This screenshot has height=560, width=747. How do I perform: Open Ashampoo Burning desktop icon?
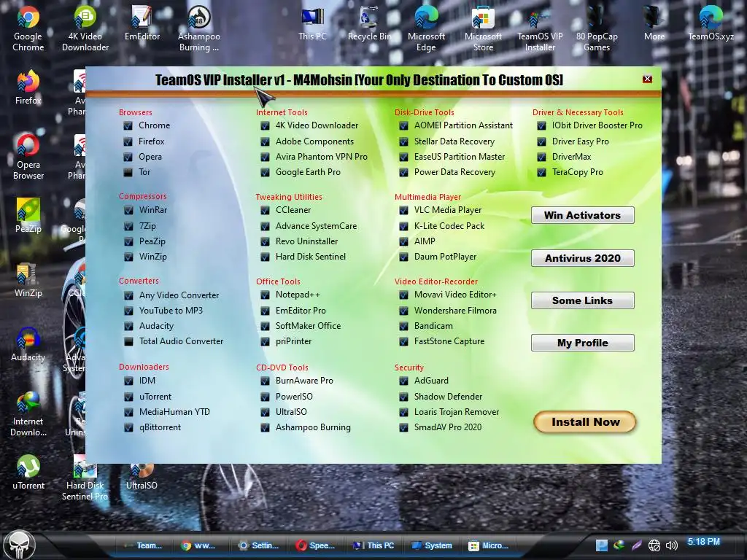click(199, 28)
